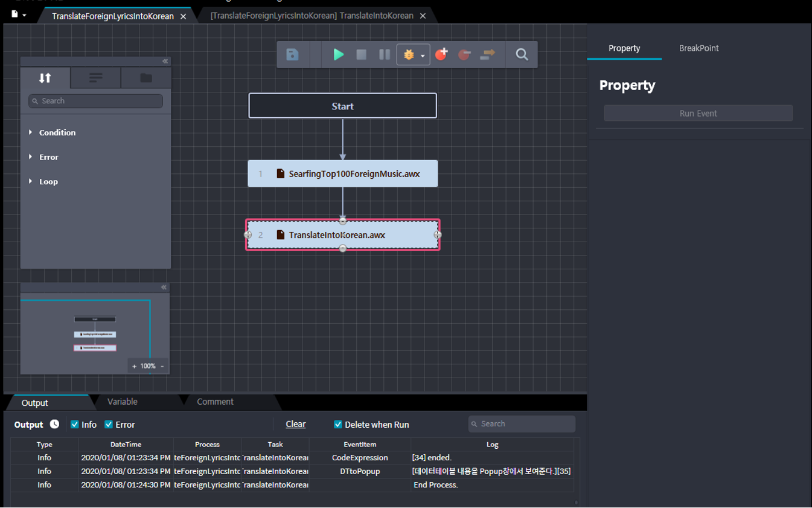Click the clock icon next to Output
The width and height of the screenshot is (812, 508).
point(55,425)
